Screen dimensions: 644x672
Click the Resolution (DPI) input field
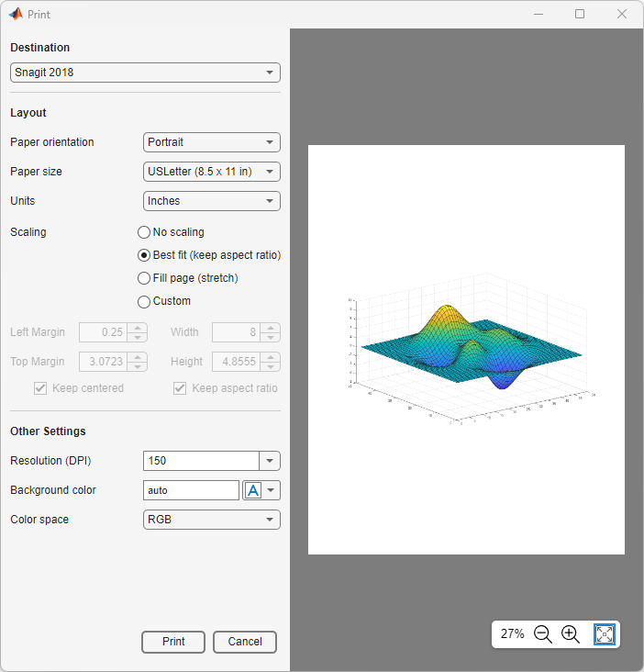(x=201, y=461)
